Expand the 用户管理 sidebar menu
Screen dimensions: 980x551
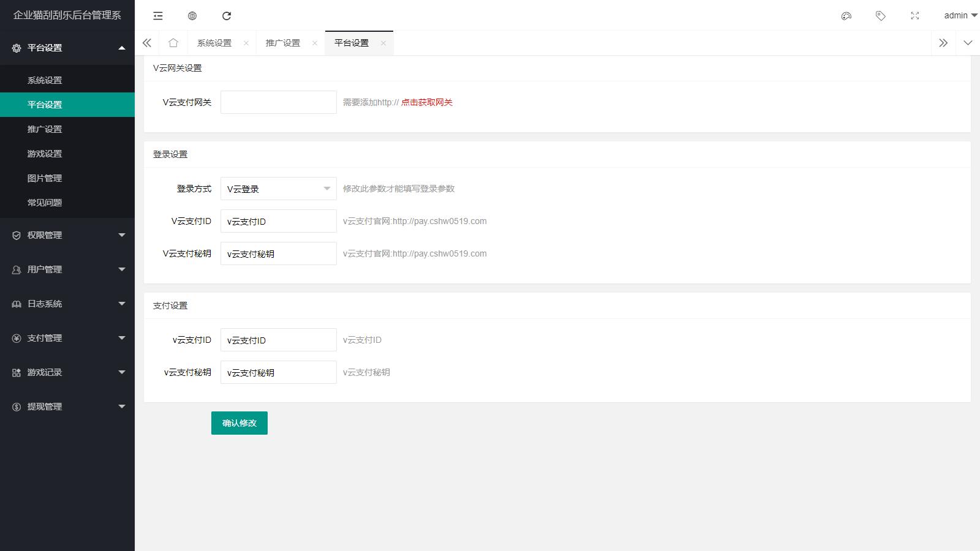67,269
